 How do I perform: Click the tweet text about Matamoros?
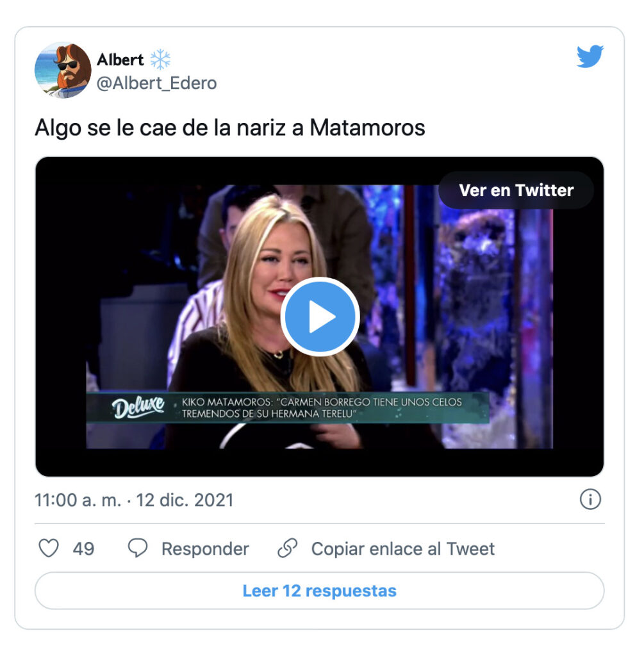[230, 127]
